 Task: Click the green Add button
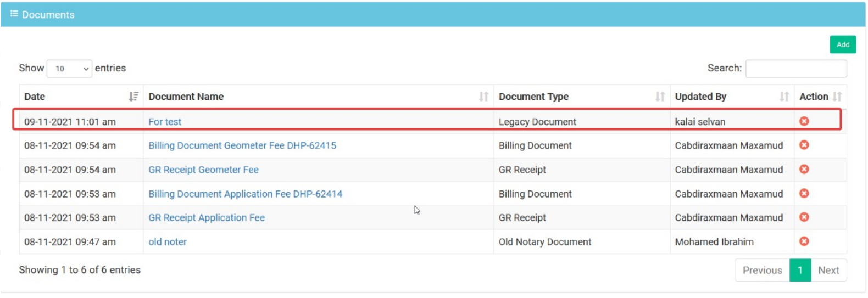pyautogui.click(x=843, y=44)
